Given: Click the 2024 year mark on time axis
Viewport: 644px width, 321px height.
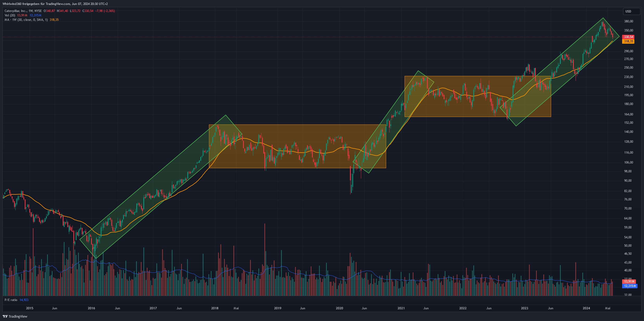Looking at the screenshot, I should 586,308.
